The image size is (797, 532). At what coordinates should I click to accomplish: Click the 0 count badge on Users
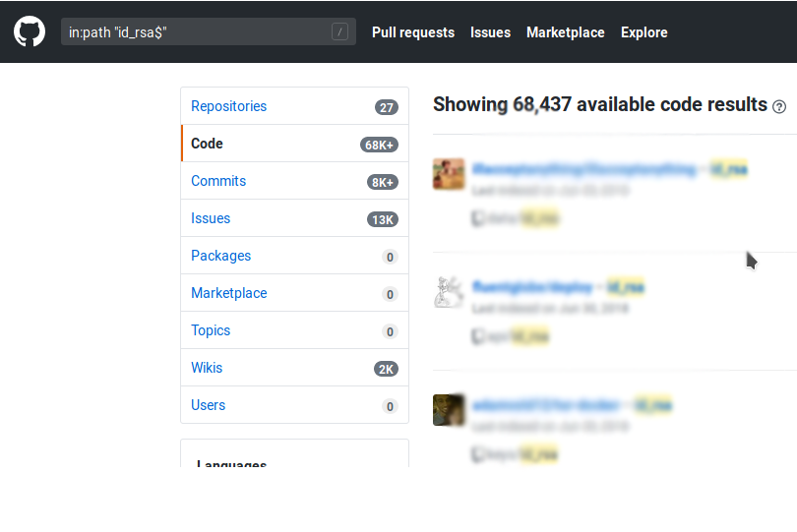[x=390, y=406]
